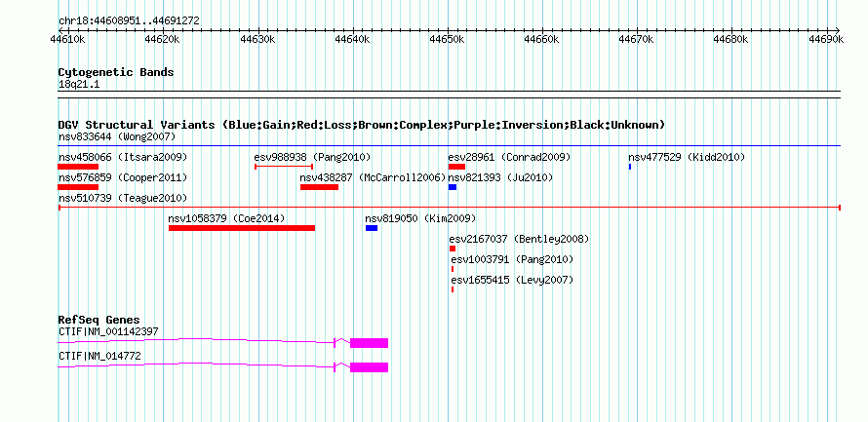Click the chr18:44608951..44691272 coordinate label
The width and height of the screenshot is (868, 422).
point(129,20)
